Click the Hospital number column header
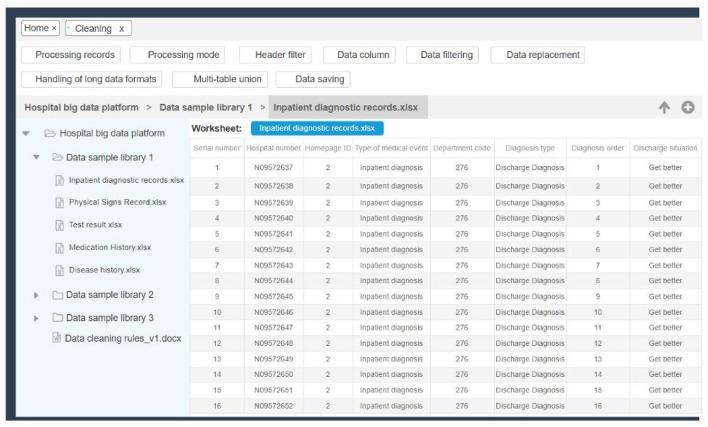Viewport: 708px width, 427px height. 273,148
